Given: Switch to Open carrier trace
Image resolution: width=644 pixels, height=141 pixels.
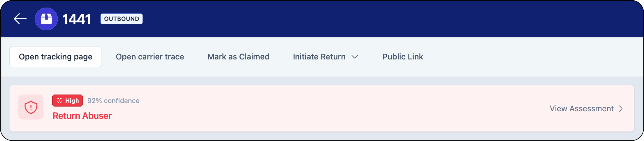Looking at the screenshot, I should 150,57.
